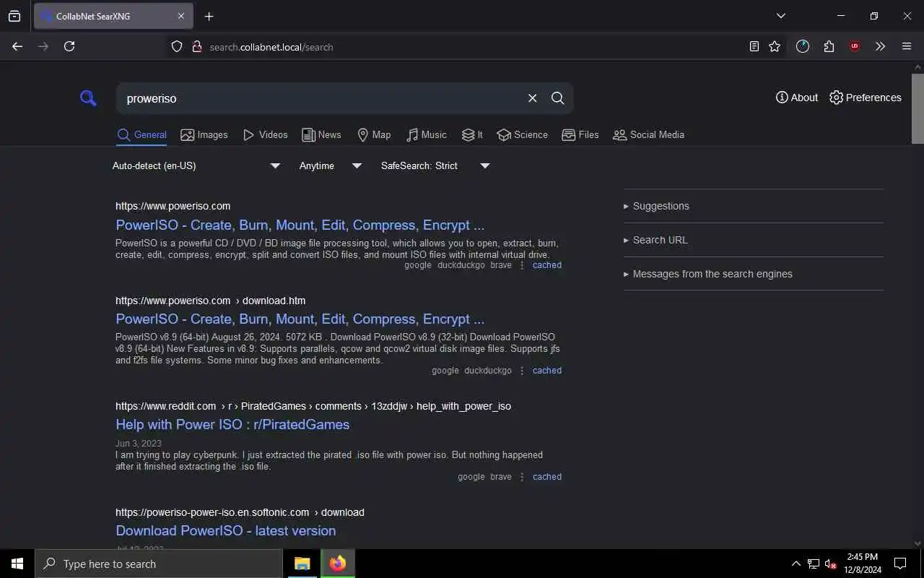Click the three-dot menu beside the reddit result
Screen dimensions: 924x578
click(522, 477)
